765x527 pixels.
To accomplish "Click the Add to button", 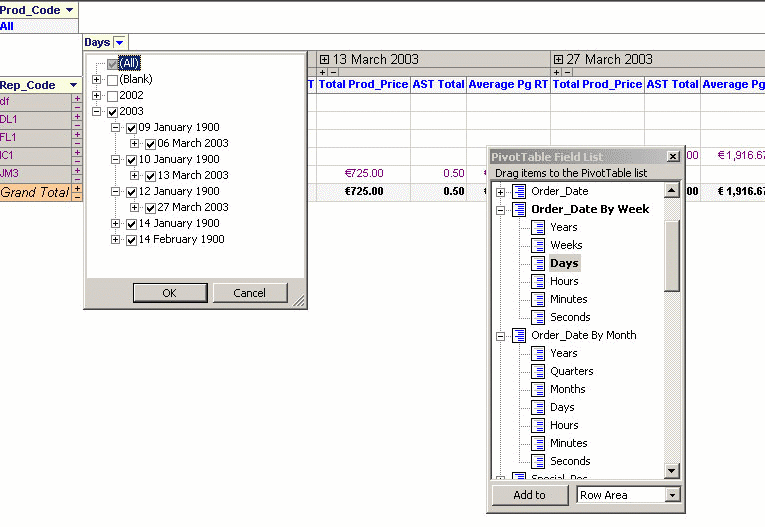I will pos(529,495).
